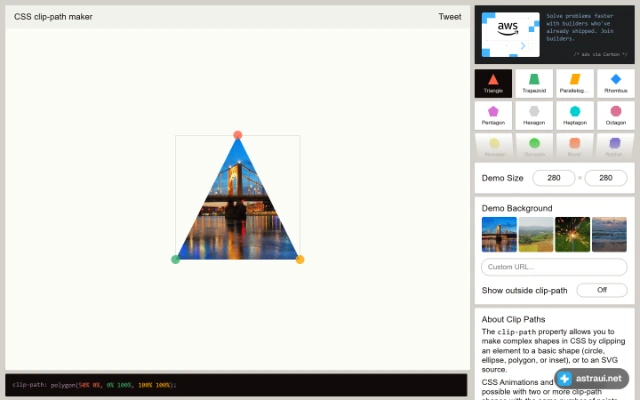Choose the Parallelogram shape preset

click(x=575, y=83)
